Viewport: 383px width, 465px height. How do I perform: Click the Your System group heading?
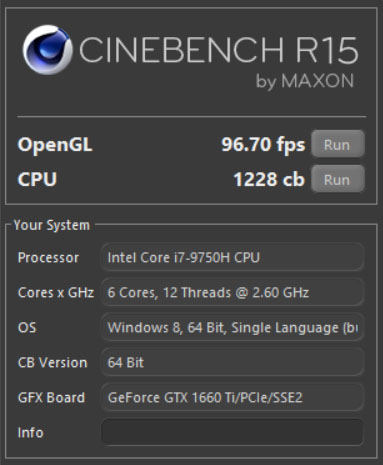click(52, 225)
